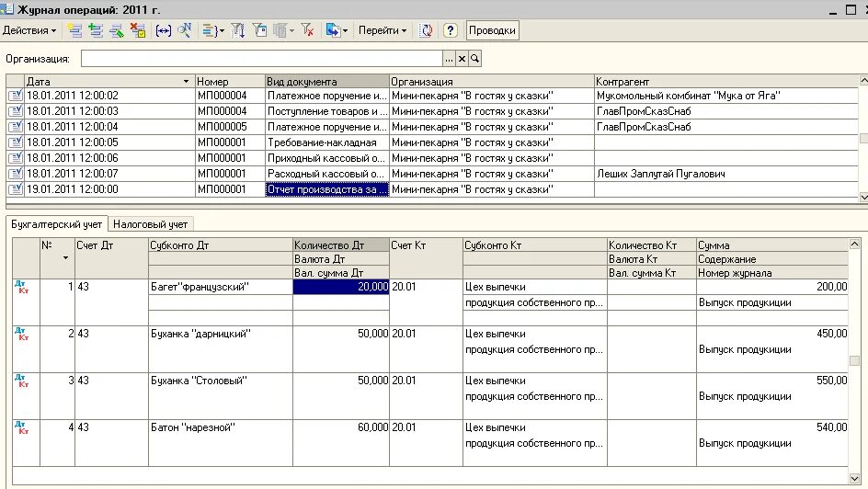Click the Add by copying icon
The image size is (868, 489).
(x=96, y=30)
